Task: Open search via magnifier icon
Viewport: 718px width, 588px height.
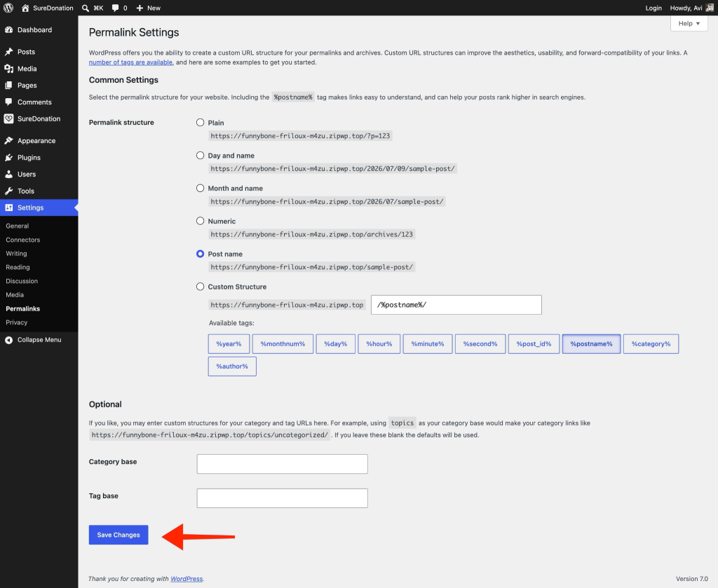Action: (x=85, y=8)
